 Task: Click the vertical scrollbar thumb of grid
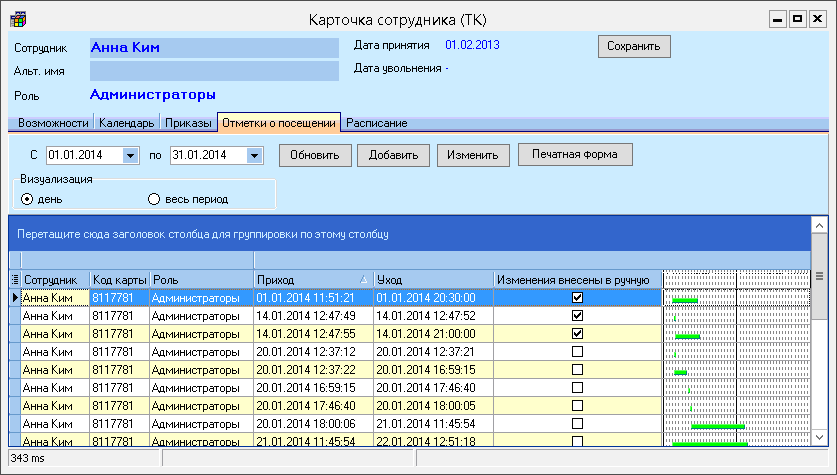(x=819, y=278)
